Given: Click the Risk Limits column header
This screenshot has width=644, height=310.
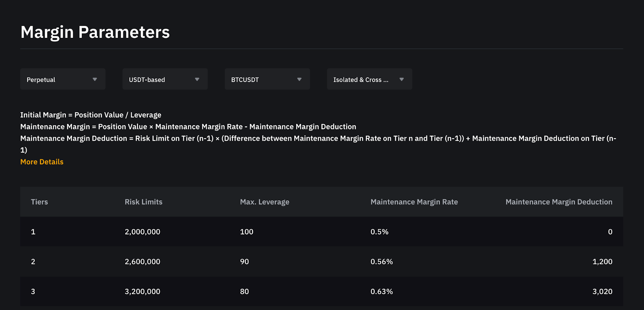Looking at the screenshot, I should pos(143,202).
